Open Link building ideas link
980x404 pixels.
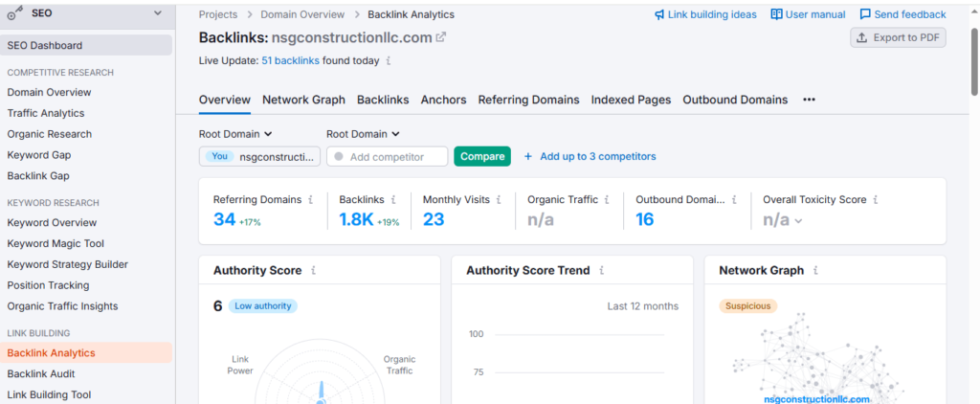pyautogui.click(x=712, y=14)
